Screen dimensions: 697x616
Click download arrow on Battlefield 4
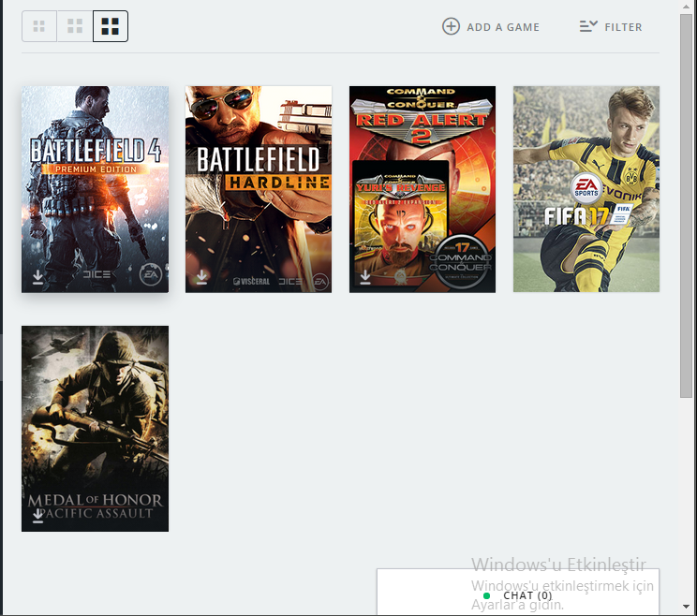(37, 277)
